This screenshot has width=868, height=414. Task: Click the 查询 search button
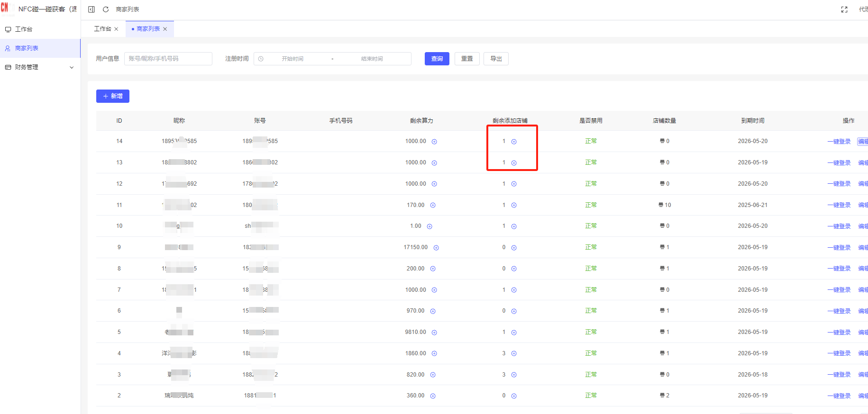pyautogui.click(x=437, y=59)
